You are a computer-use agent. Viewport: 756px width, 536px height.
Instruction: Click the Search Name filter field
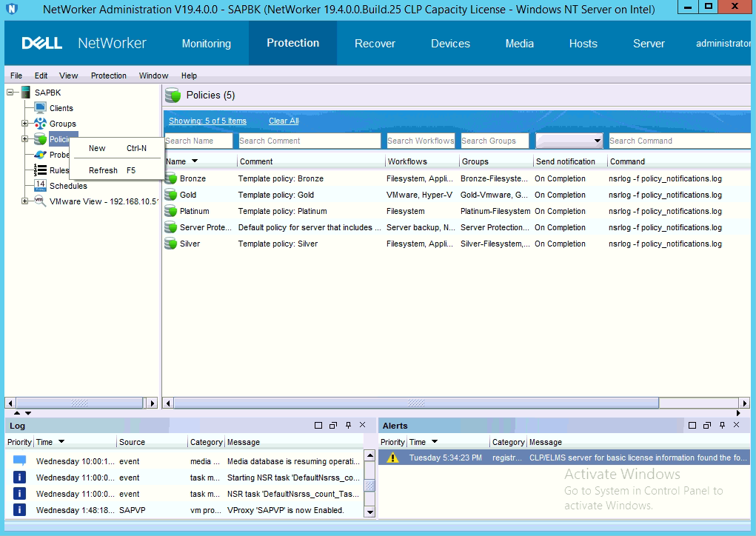(198, 141)
